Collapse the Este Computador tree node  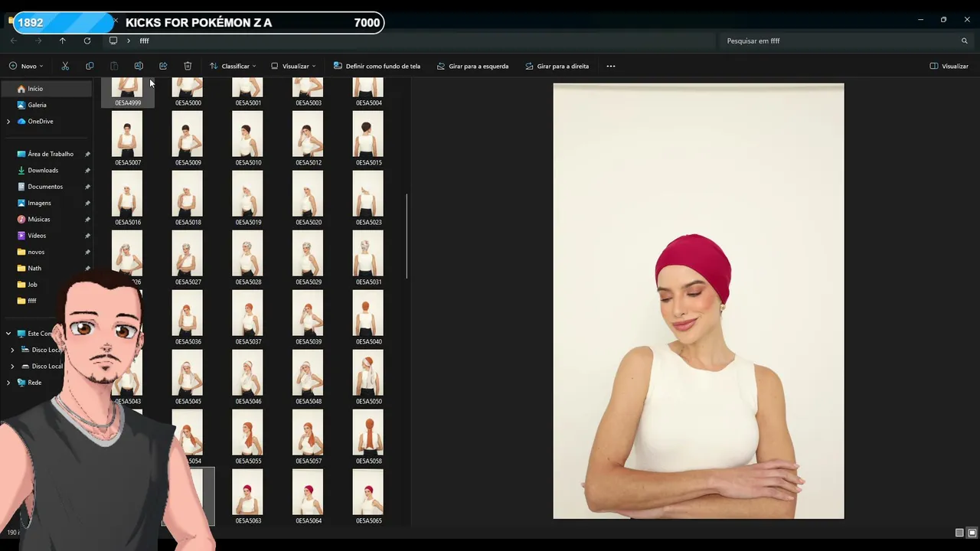tap(8, 334)
